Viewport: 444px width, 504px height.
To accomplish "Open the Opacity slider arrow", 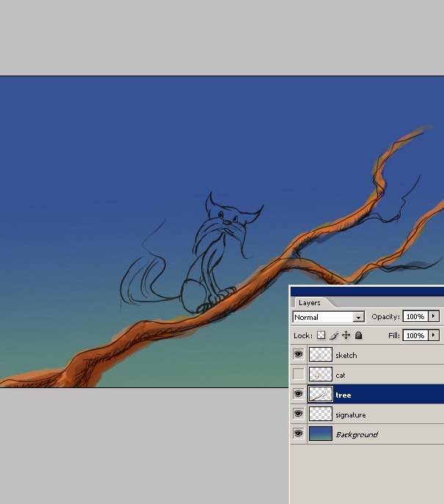I will coord(434,316).
